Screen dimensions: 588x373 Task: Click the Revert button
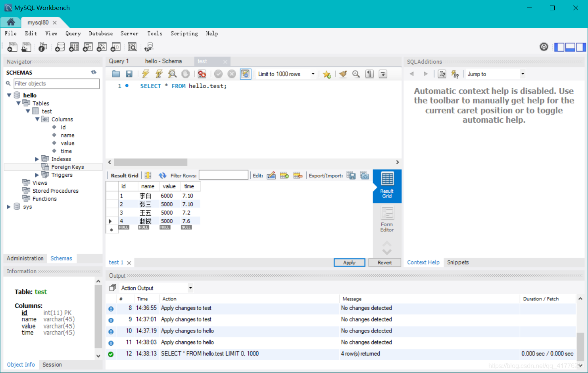[384, 263]
